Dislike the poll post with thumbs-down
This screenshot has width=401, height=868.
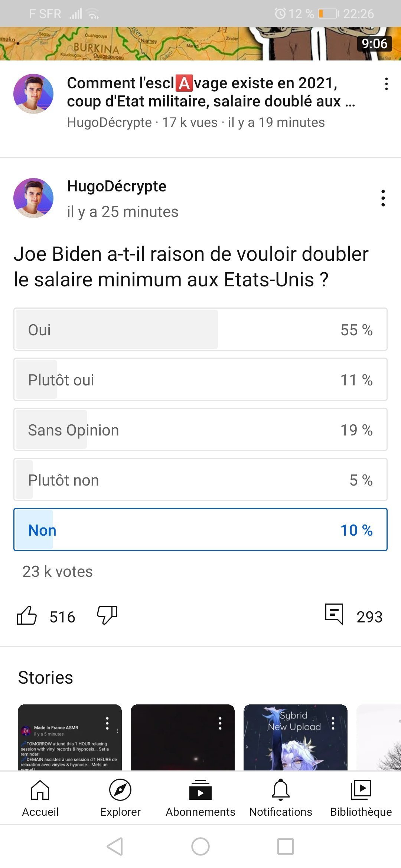coord(107,616)
